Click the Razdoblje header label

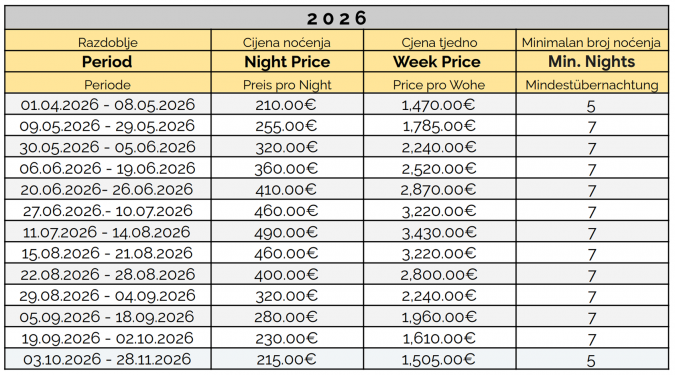pyautogui.click(x=108, y=42)
